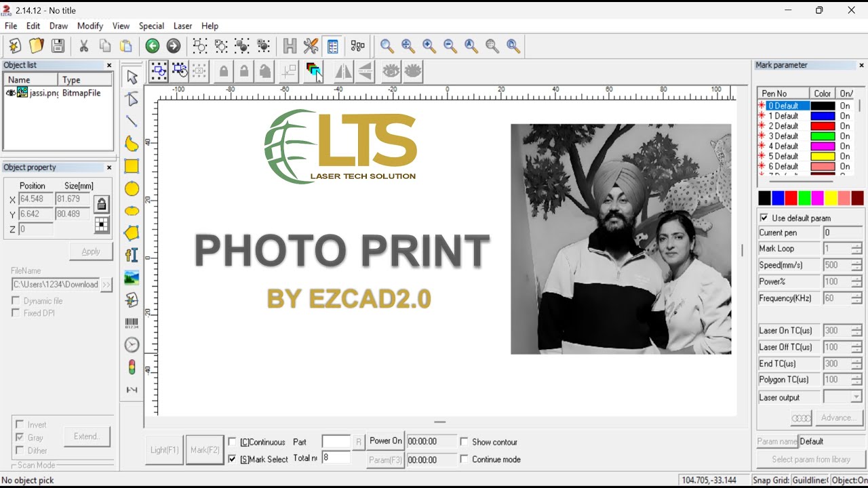Save the file with the floppy icon
This screenshot has width=868, height=488.
[x=58, y=45]
